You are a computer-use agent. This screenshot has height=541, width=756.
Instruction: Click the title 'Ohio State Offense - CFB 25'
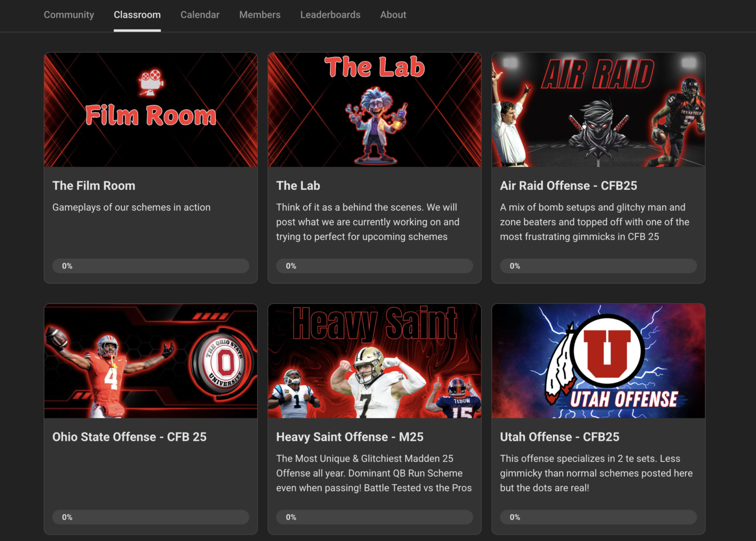click(x=130, y=437)
